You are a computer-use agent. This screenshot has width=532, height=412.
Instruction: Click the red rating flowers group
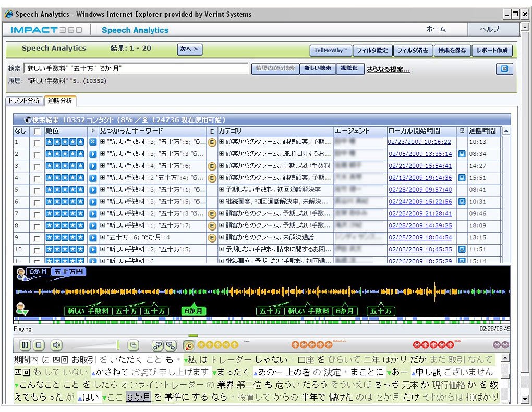point(433,345)
